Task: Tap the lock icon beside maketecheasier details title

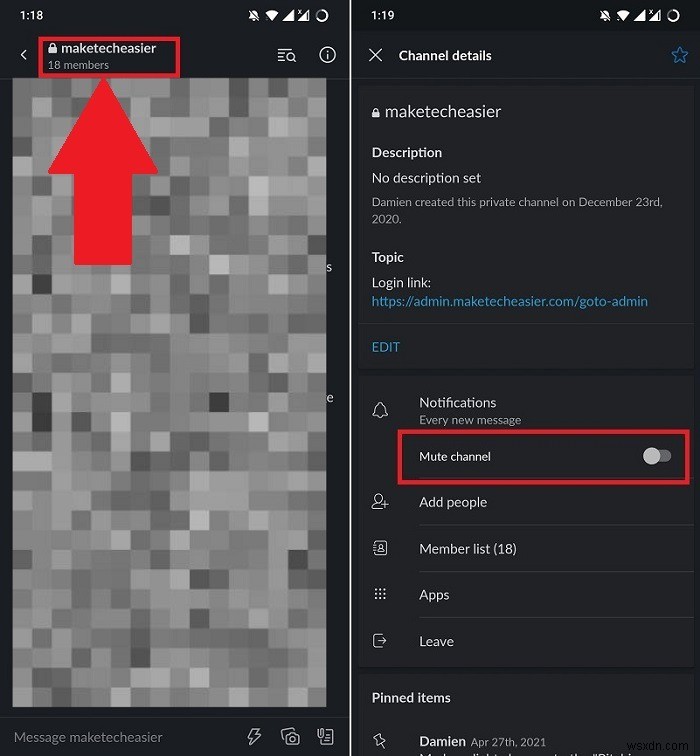Action: (376, 113)
